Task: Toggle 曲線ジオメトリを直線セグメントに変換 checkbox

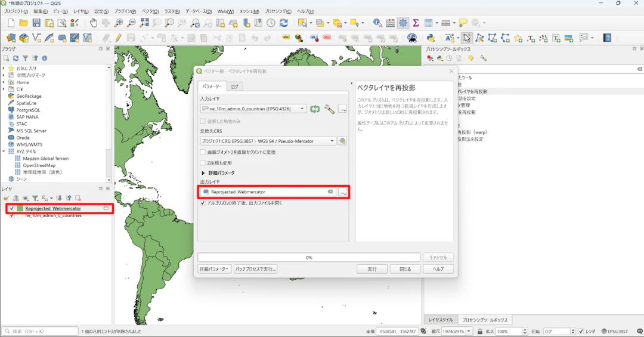Action: coord(203,152)
